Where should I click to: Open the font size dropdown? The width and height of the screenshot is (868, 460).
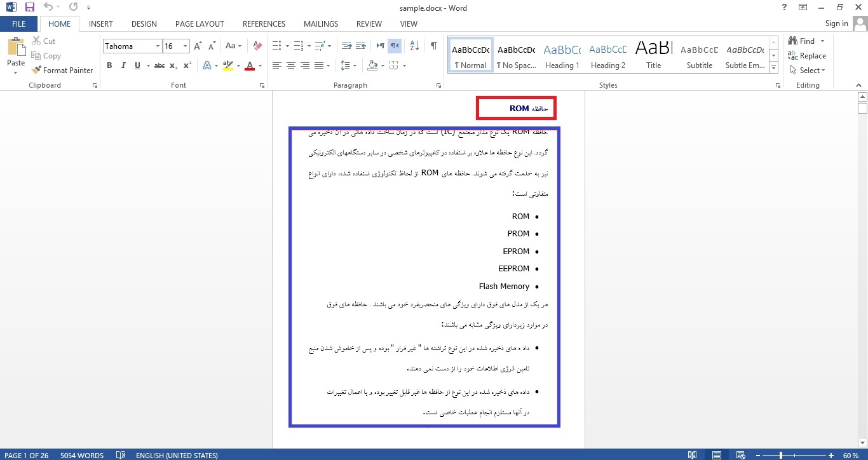tap(184, 46)
